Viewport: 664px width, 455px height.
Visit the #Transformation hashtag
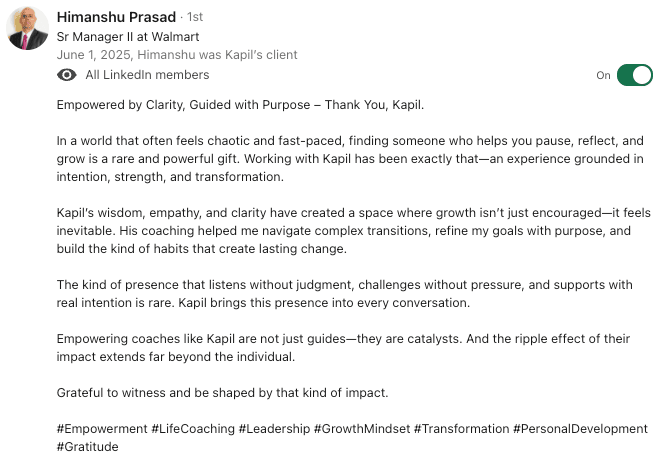click(x=460, y=429)
